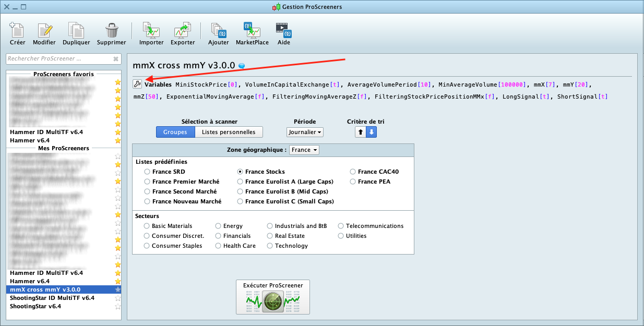The image size is (644, 326).
Task: Select France Eurolist B (Mid Caps)
Action: click(240, 191)
